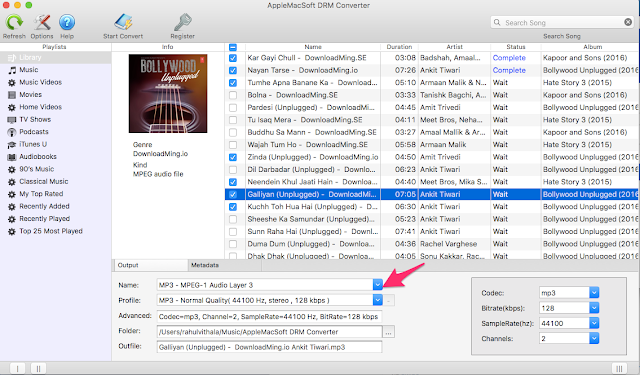Toggle the select-all checkbox in the header
The width and height of the screenshot is (640, 375).
[233, 47]
